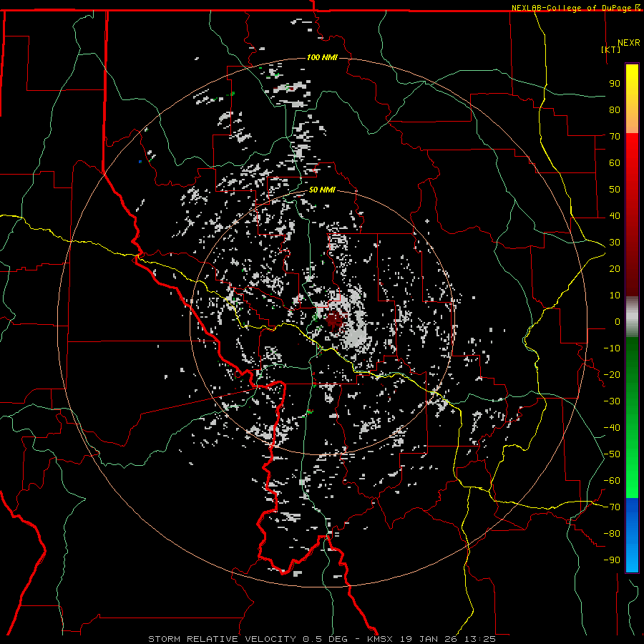Click the 50 NMI range ring label
The width and height of the screenshot is (644, 644).
point(322,190)
